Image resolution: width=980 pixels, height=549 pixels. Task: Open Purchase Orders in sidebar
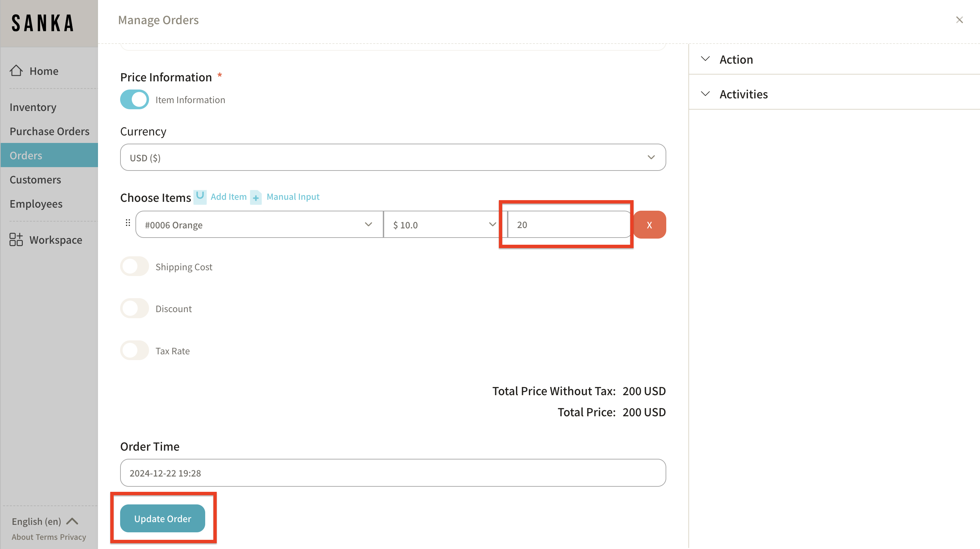[49, 131]
